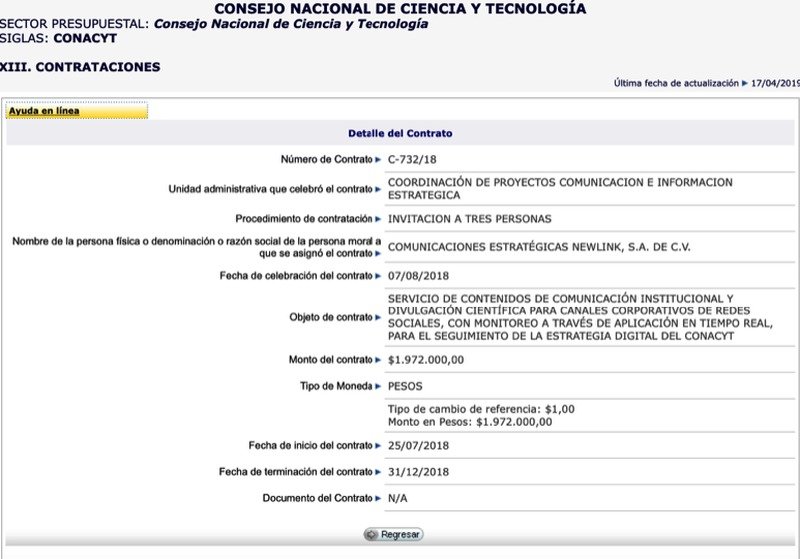
Task: Select the PESOS currency value
Action: pos(405,386)
